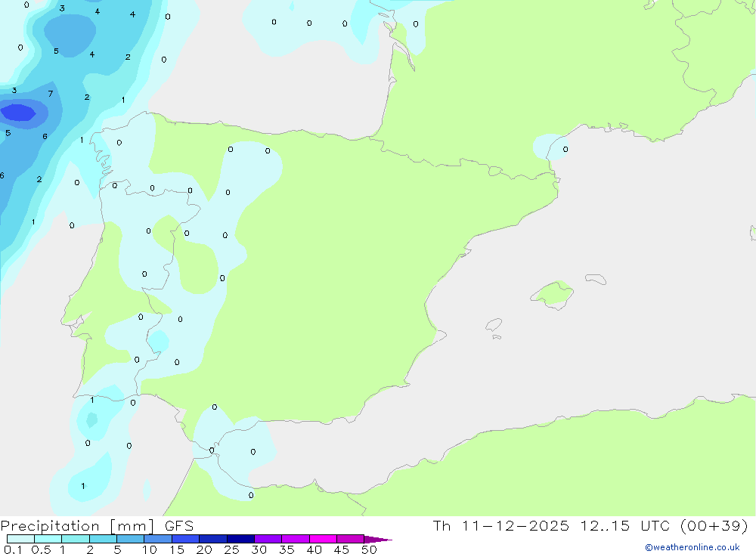Click the '50' legend scale label
This screenshot has width=756, height=554.
coord(370,549)
